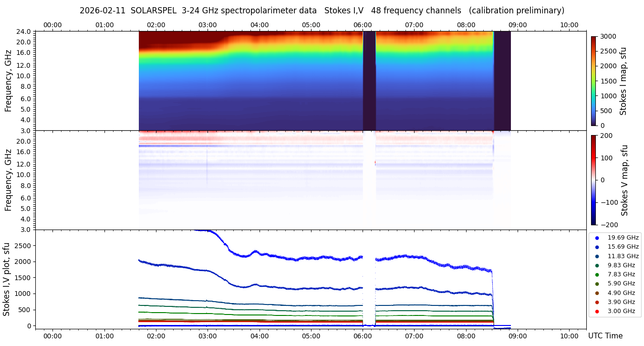Click the 15.69 GHz legend marker dot
This screenshot has height=346, width=644.
coord(597,247)
